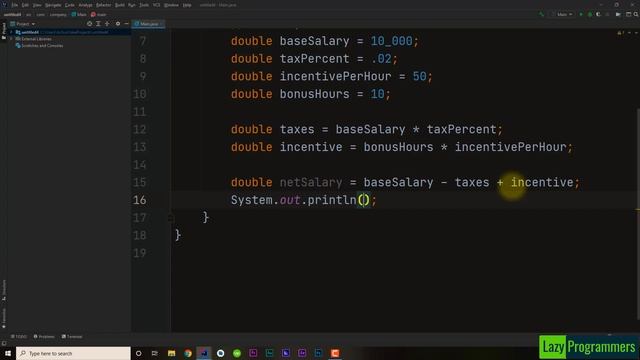Open the Help menu
The image size is (640, 360).
(187, 5)
